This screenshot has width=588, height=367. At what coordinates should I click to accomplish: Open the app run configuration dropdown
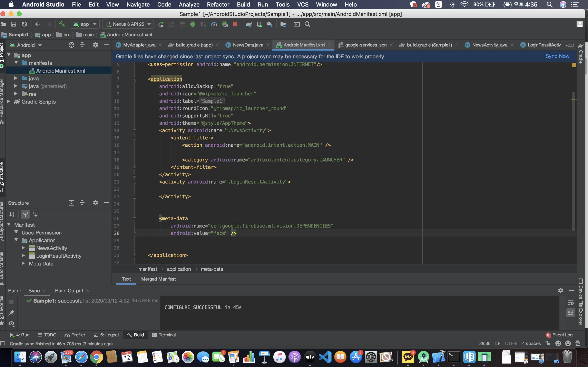click(x=85, y=24)
